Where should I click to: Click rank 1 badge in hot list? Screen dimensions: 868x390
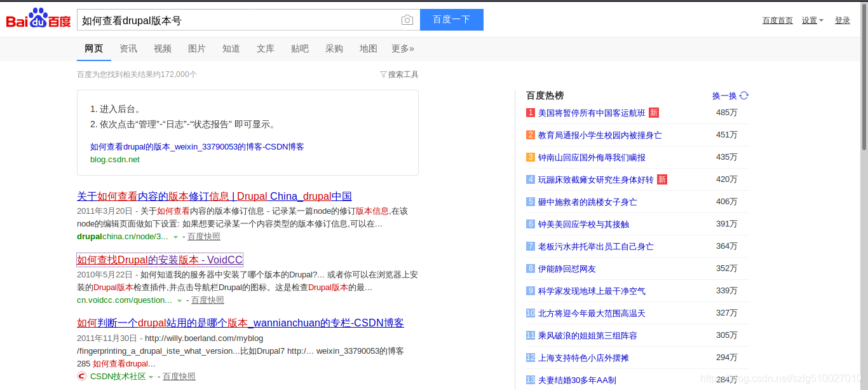(x=531, y=113)
